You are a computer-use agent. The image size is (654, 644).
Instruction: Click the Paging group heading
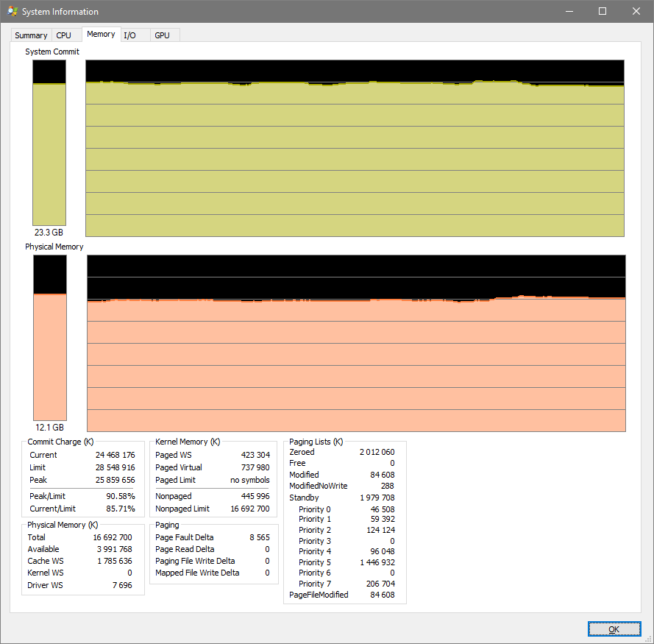coord(167,525)
